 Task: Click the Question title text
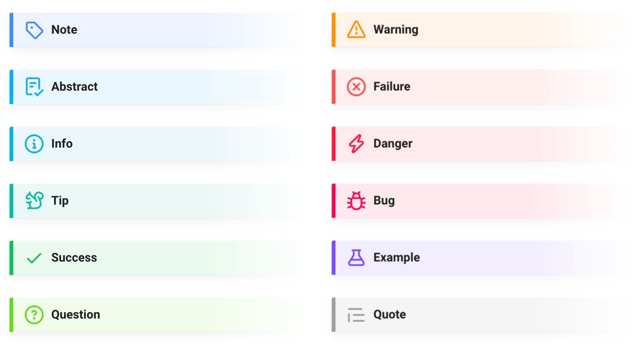(75, 315)
